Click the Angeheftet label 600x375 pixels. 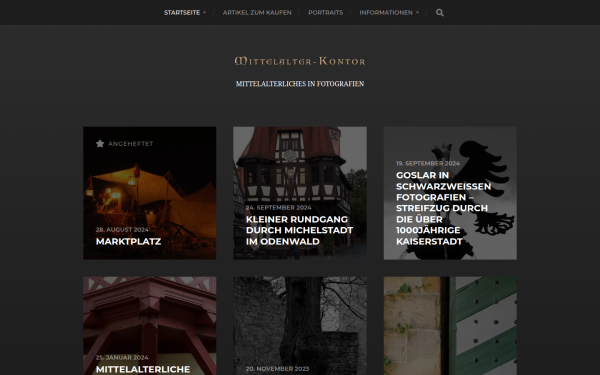(x=130, y=143)
